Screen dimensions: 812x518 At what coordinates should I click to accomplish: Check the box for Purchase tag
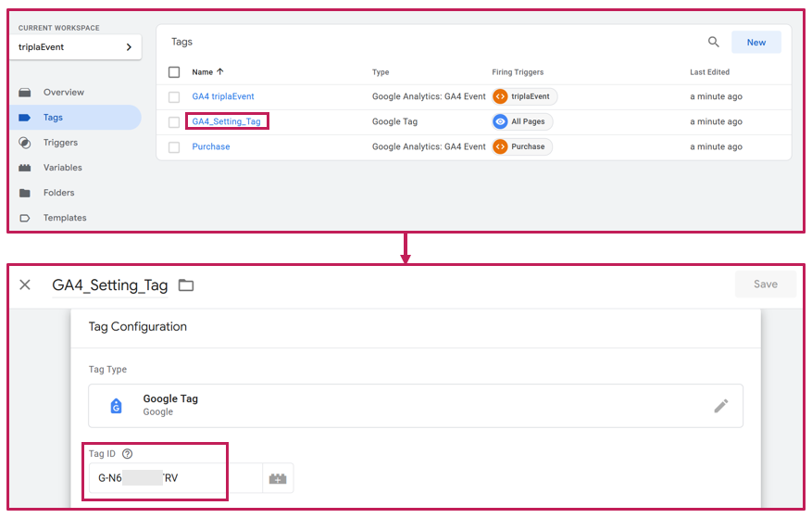[x=174, y=146]
